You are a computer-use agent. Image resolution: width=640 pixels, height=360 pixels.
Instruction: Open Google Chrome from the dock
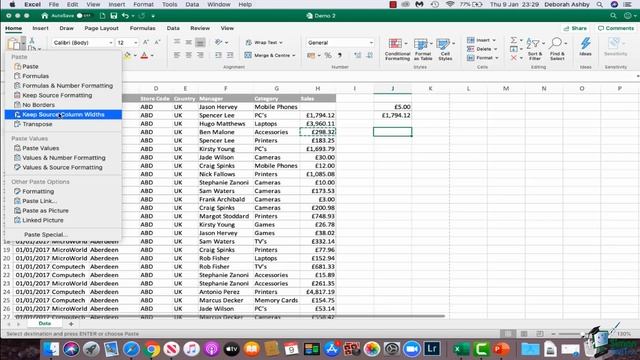(151, 349)
